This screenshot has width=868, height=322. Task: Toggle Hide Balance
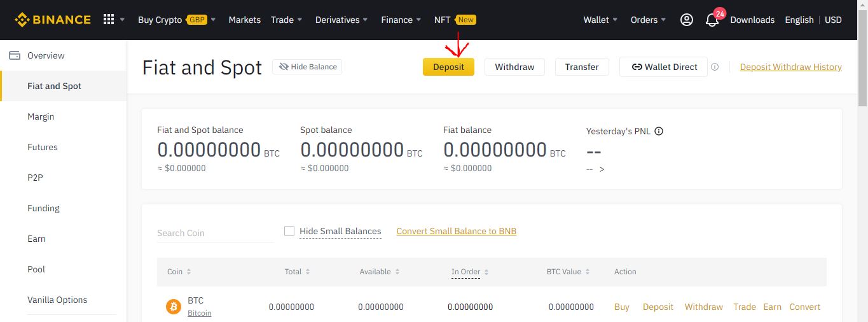(307, 67)
